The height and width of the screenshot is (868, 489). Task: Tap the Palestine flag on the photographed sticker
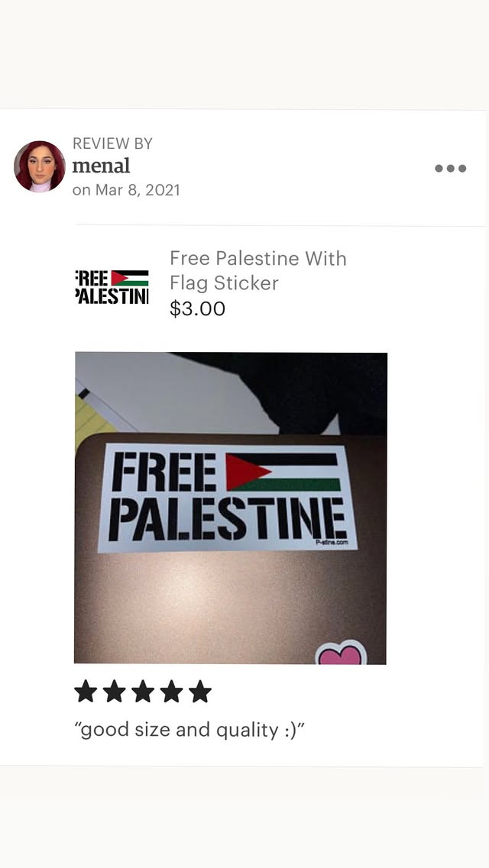283,472
